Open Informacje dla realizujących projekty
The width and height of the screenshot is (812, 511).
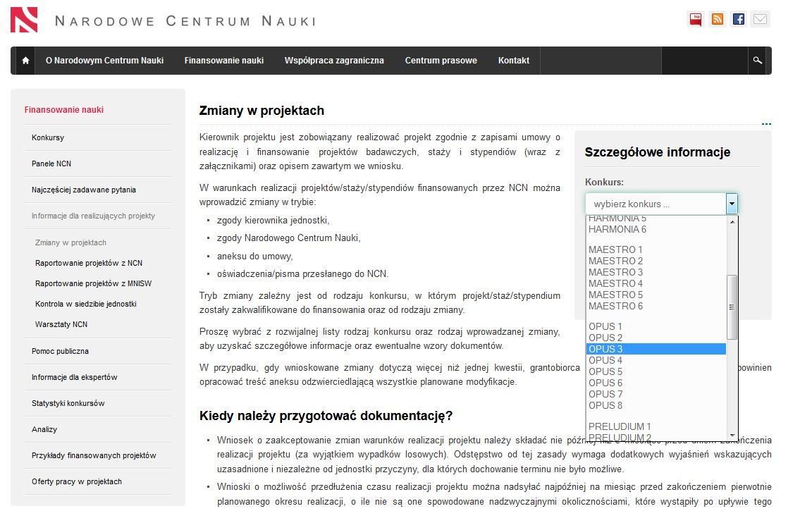click(93, 216)
